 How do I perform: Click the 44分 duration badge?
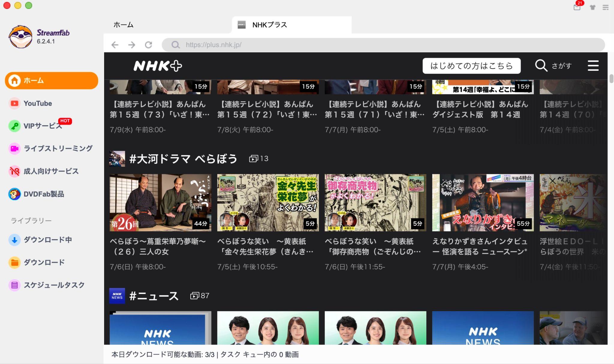coord(201,223)
